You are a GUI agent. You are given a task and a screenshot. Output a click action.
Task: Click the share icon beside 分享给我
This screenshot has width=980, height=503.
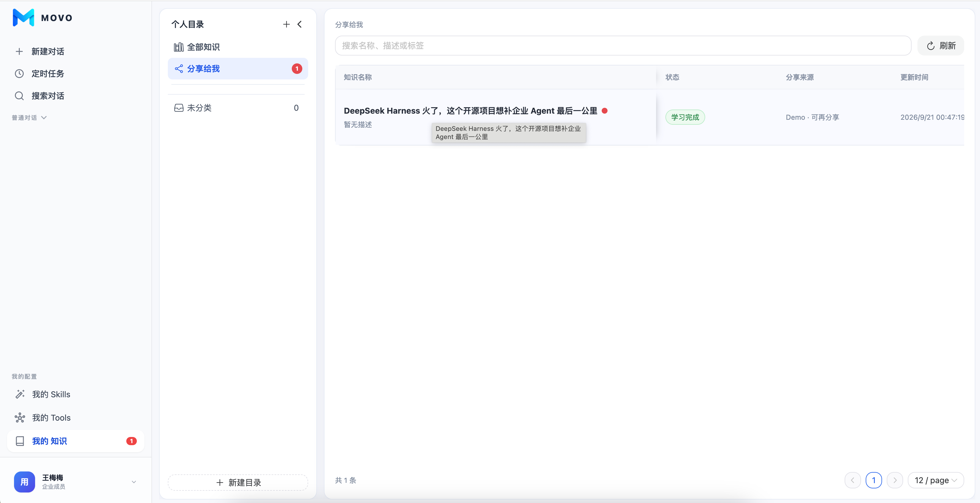179,69
